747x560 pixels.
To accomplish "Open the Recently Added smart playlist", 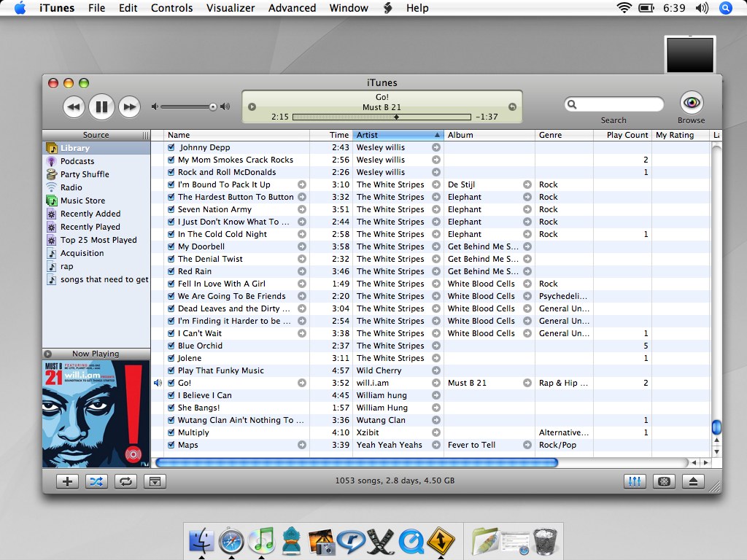I will coord(97,214).
